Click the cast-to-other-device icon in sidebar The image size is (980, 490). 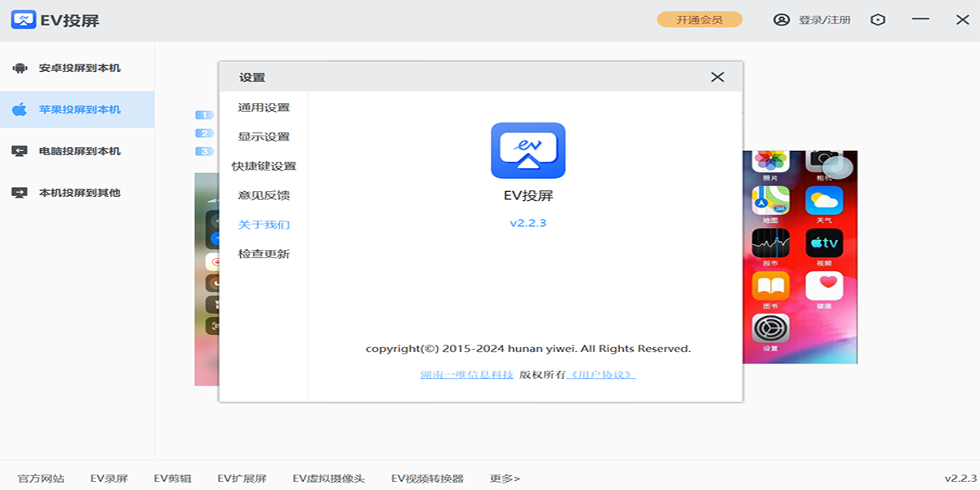tap(20, 193)
